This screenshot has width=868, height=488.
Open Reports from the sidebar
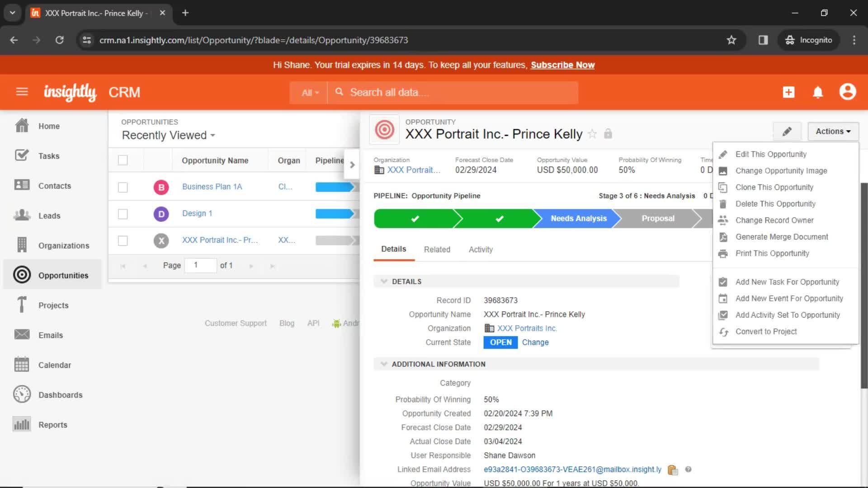coord(52,424)
